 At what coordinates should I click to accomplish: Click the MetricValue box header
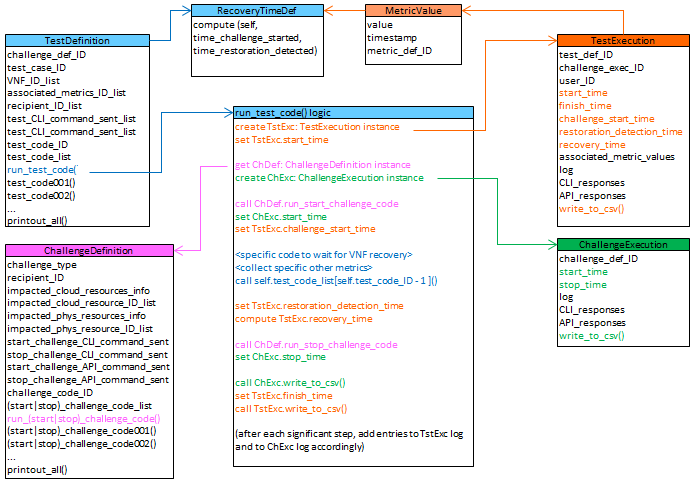[x=413, y=11]
